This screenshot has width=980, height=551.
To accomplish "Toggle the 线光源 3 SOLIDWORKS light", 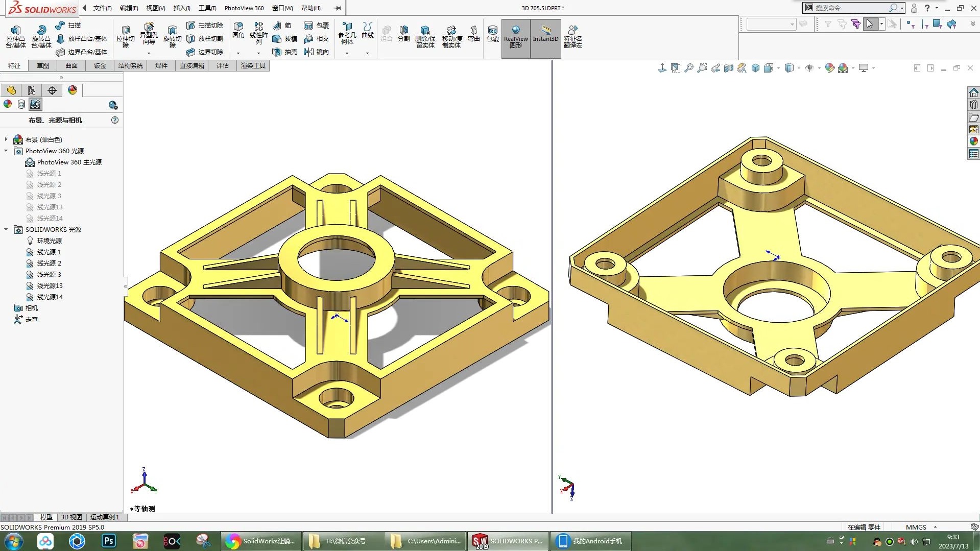I will click(44, 274).
